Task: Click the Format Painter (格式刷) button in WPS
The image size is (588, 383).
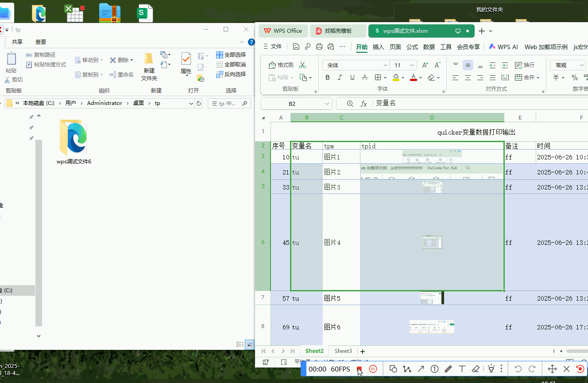Action: click(281, 65)
